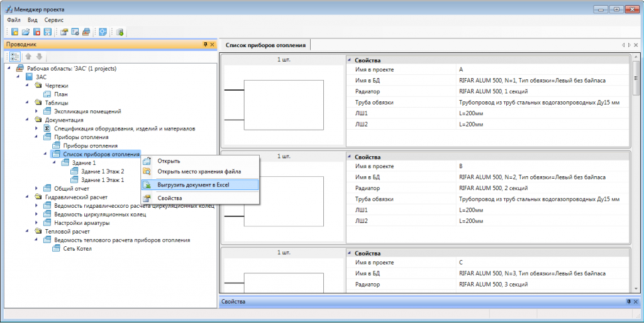Click the blue project icon beside ЗАС
The height and width of the screenshot is (323, 644).
pos(29,77)
